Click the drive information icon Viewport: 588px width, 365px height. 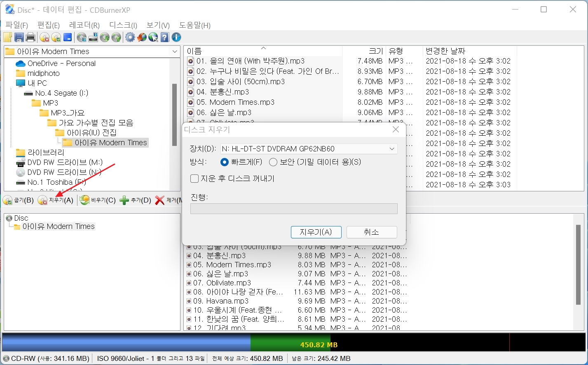pos(93,38)
